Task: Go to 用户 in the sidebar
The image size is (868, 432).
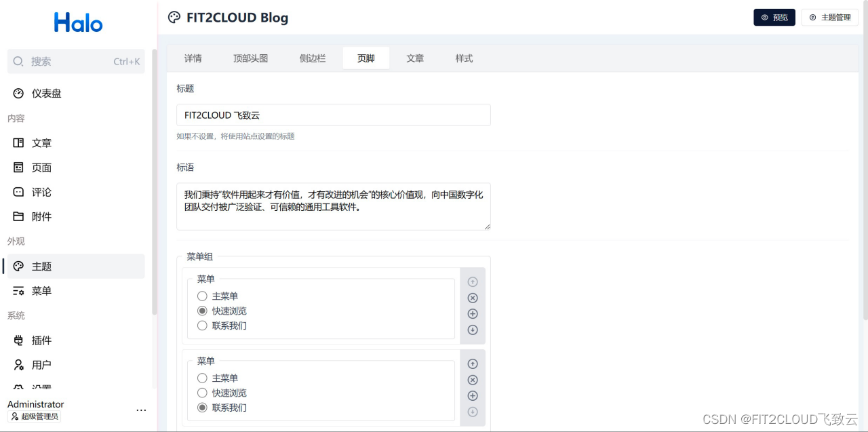Action: pyautogui.click(x=76, y=365)
